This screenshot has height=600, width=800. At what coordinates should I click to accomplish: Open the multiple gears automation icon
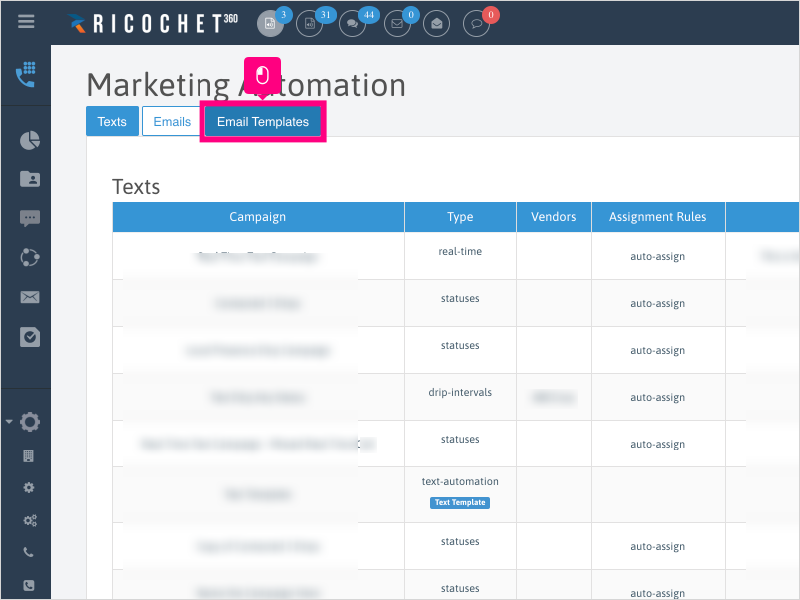click(x=30, y=520)
